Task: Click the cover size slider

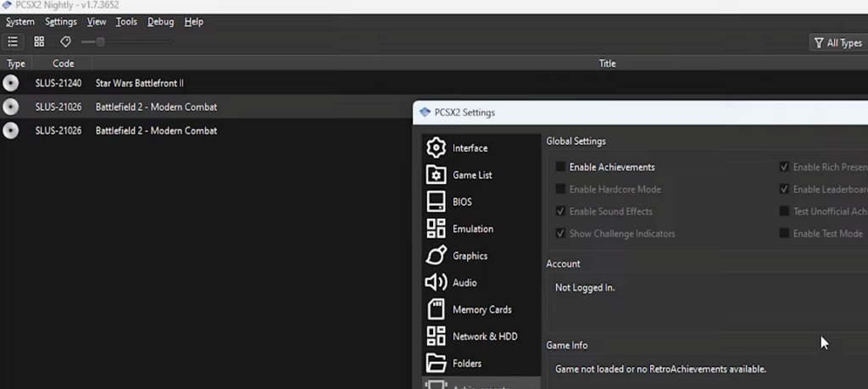Action: pos(101,42)
